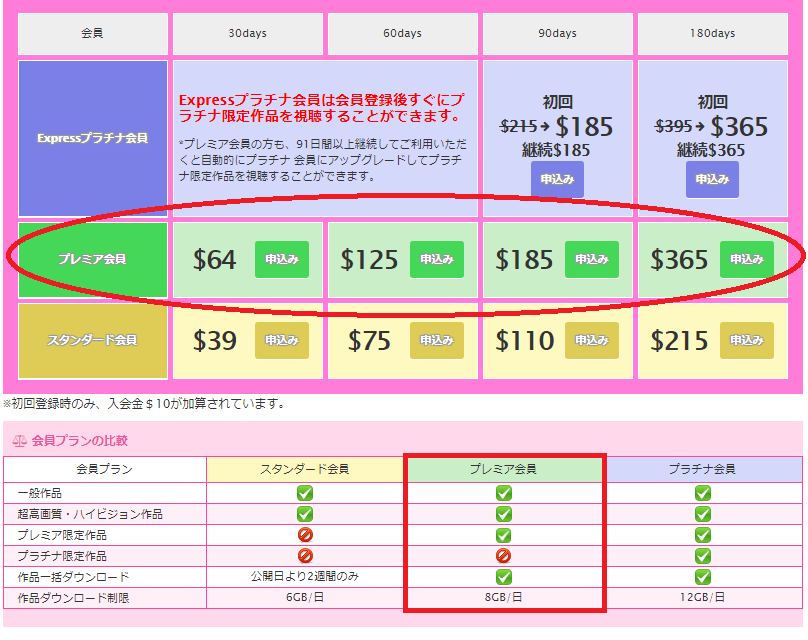Click the 90days column header

[x=558, y=33]
